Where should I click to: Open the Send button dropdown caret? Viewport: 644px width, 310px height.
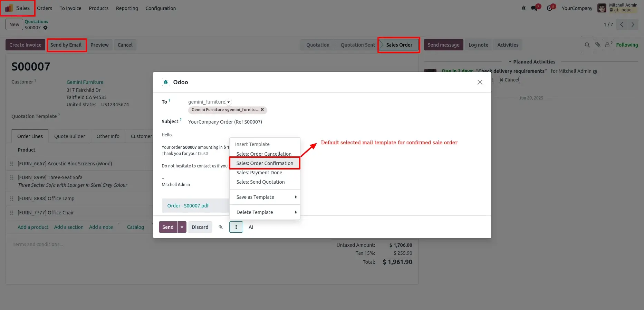(182, 227)
